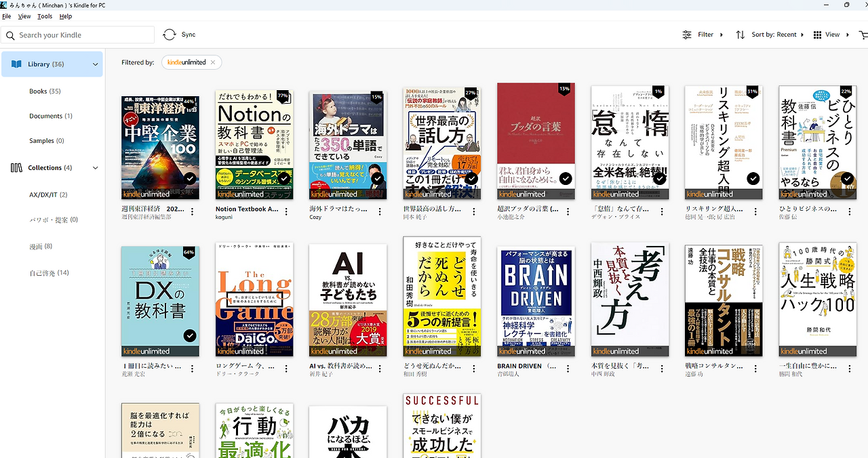868x458 pixels.
Task: Open the BRAIN DRIVEN book cover
Action: click(x=536, y=301)
